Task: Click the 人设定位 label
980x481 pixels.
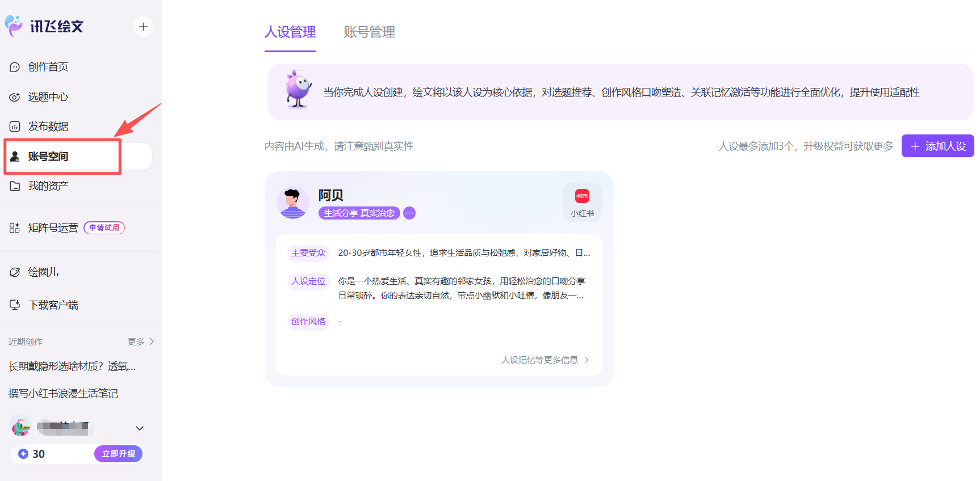Action: (x=308, y=281)
